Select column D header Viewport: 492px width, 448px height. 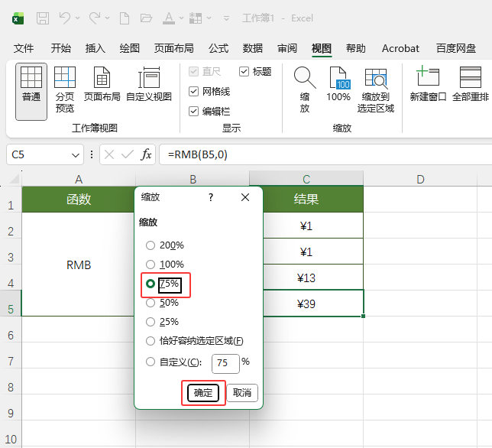420,179
